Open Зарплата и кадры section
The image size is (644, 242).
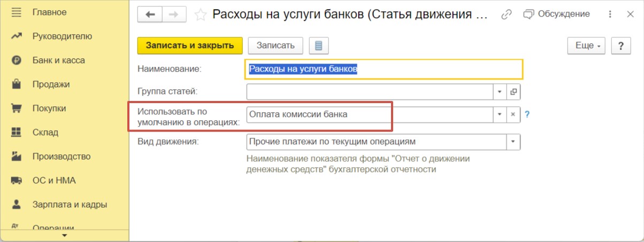pos(70,205)
